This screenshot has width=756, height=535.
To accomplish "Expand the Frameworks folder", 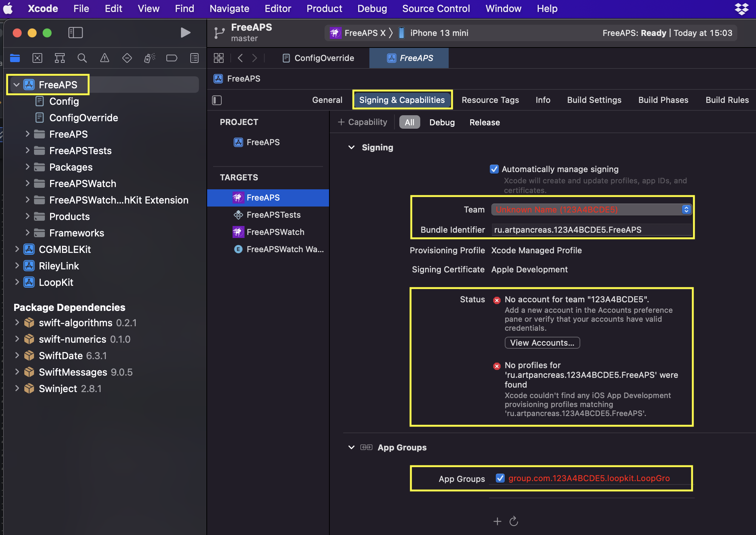I will tap(27, 233).
